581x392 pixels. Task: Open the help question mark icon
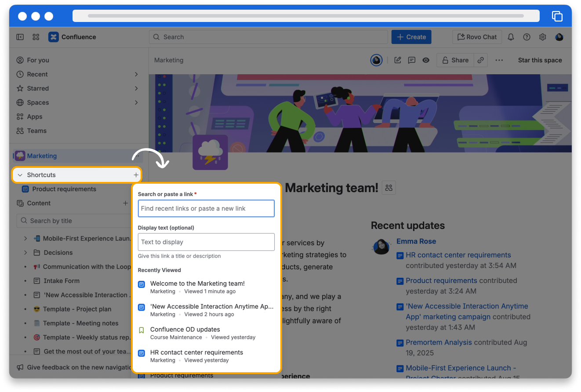tap(527, 37)
